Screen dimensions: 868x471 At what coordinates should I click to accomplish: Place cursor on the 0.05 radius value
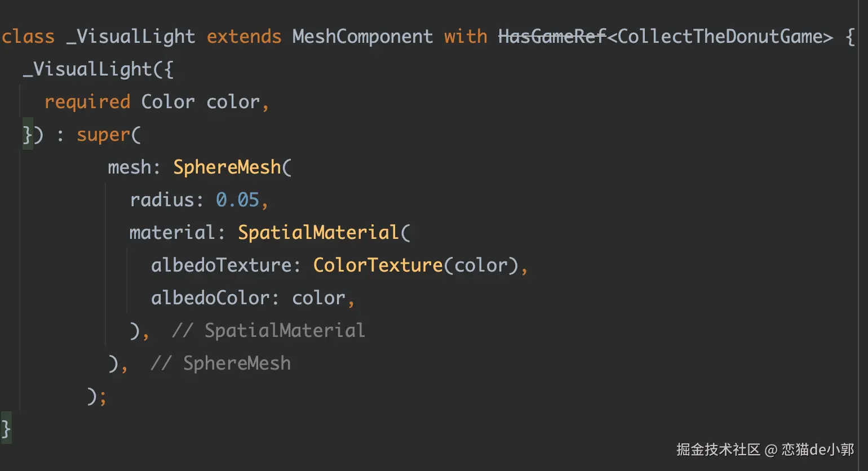click(237, 200)
